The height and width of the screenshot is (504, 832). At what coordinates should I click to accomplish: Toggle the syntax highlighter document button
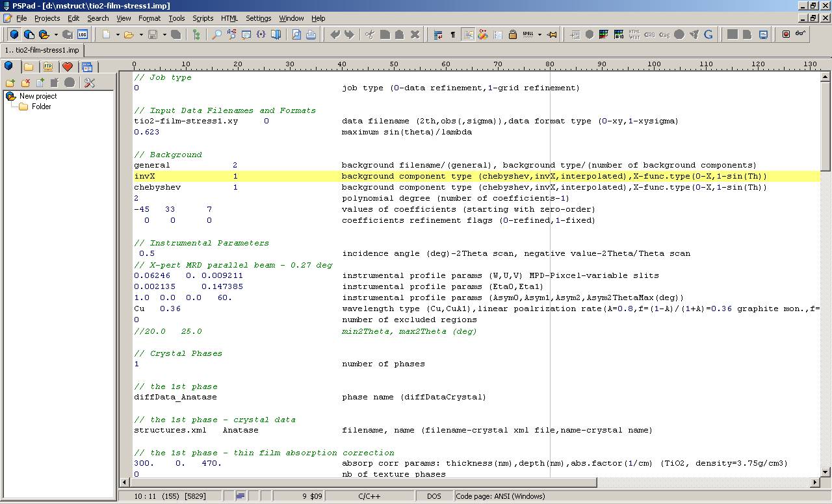coord(468,34)
